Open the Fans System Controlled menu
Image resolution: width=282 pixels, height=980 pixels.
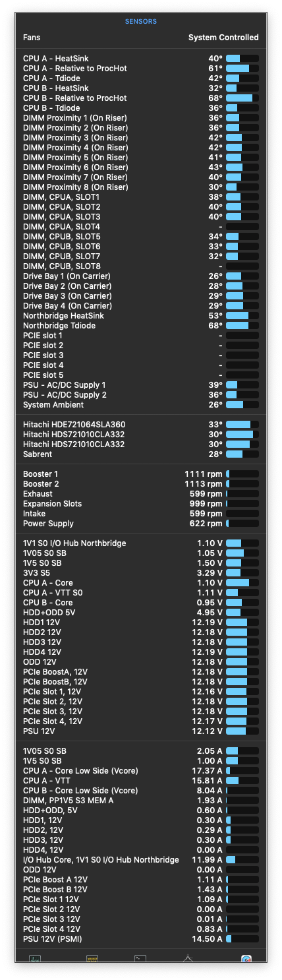point(223,38)
